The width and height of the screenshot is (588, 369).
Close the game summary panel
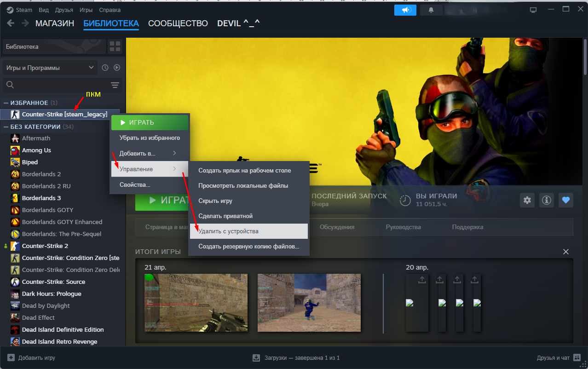tap(566, 252)
